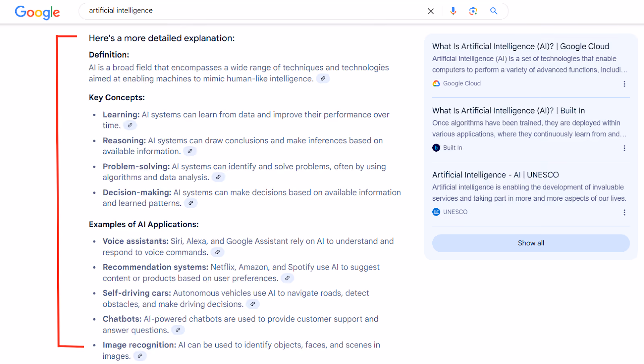The height and width of the screenshot is (364, 644).
Task: Click the 'Here's a more detailed explanation:' heading
Action: click(162, 38)
